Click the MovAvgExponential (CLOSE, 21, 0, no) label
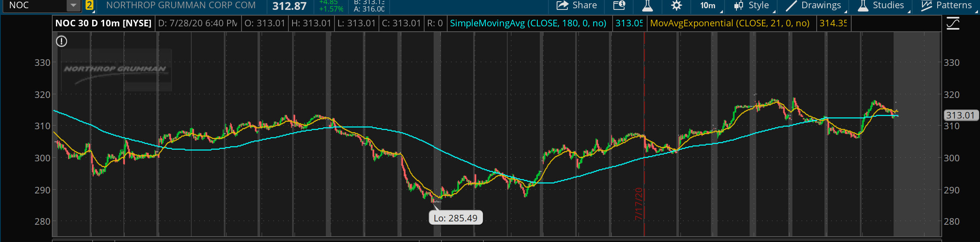This screenshot has height=242, width=980. 730,23
